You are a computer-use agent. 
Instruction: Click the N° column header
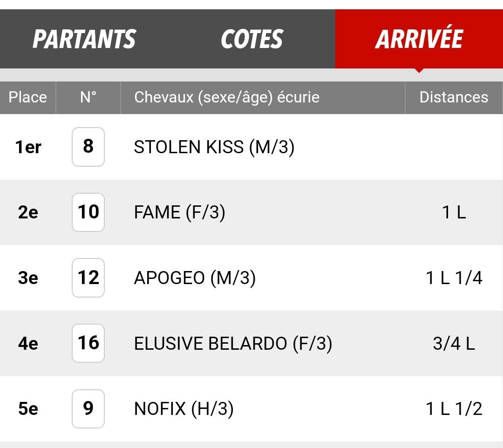click(x=88, y=97)
